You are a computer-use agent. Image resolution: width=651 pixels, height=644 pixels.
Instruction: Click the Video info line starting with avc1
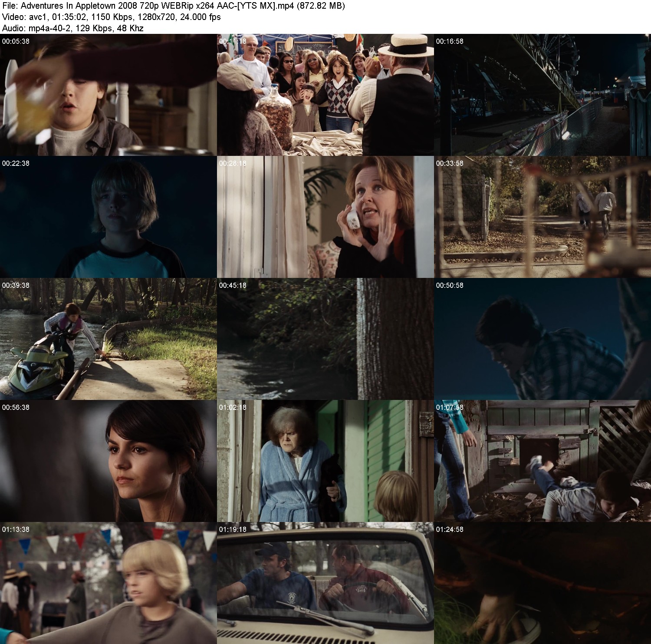(x=112, y=17)
